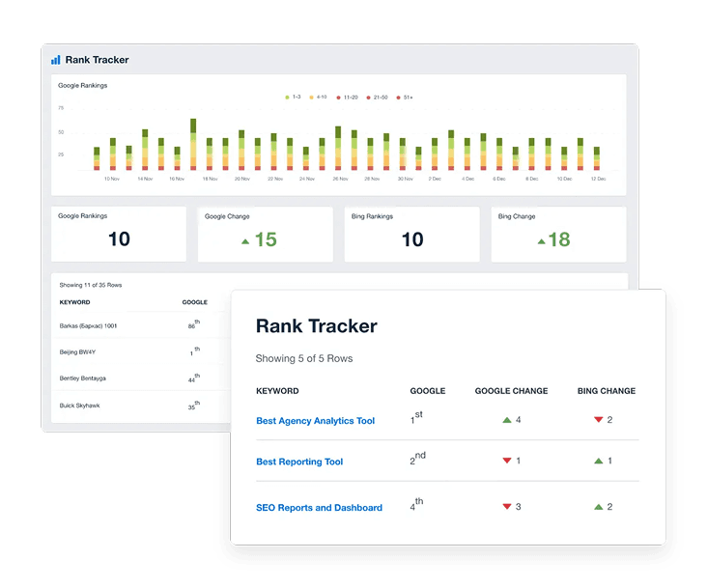Open the Best Reporting Tool keyword link
The width and height of the screenshot is (707, 588).
[299, 462]
